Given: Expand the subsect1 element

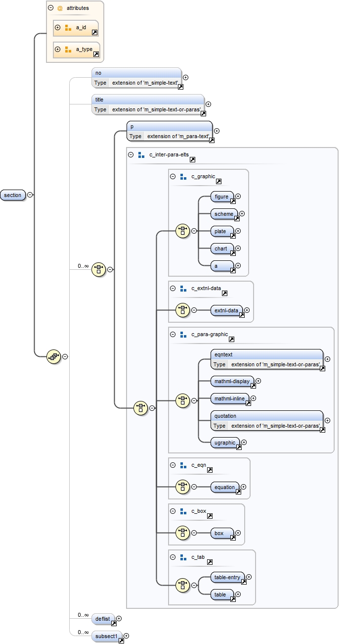Looking at the screenshot, I should point(126,636).
